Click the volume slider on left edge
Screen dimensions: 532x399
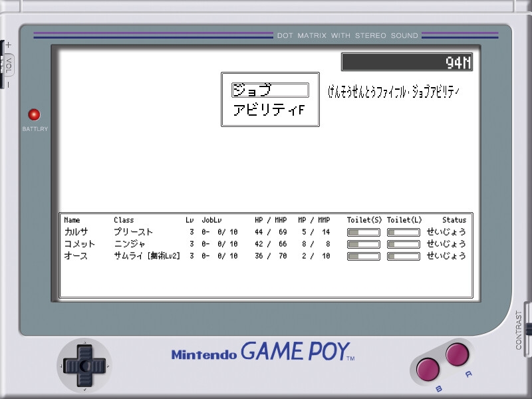pos(2,65)
